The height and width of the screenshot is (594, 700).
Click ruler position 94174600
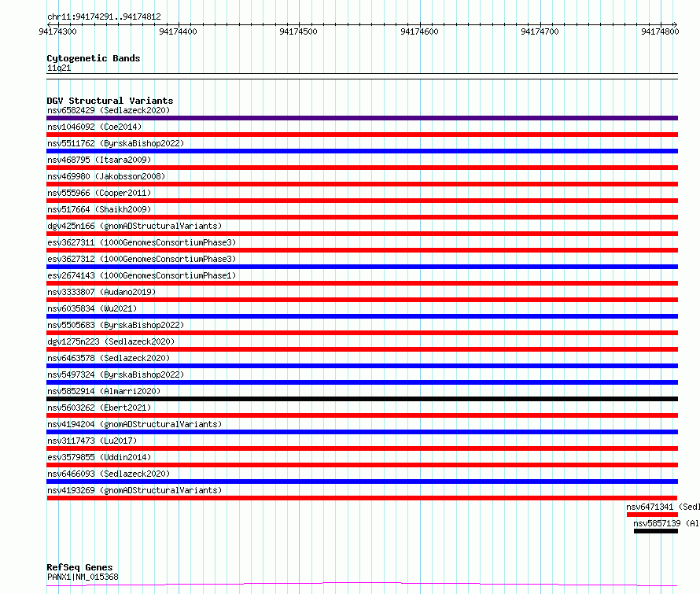[x=420, y=31]
